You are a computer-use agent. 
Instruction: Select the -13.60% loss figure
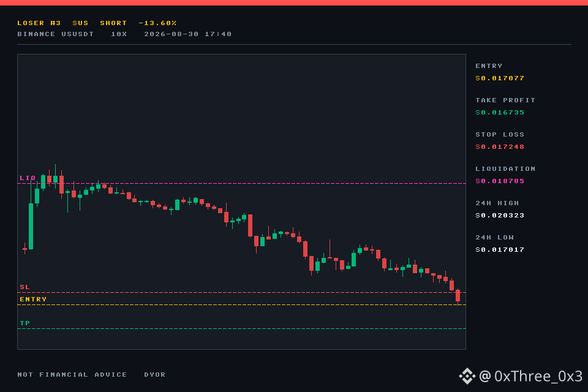pos(157,23)
